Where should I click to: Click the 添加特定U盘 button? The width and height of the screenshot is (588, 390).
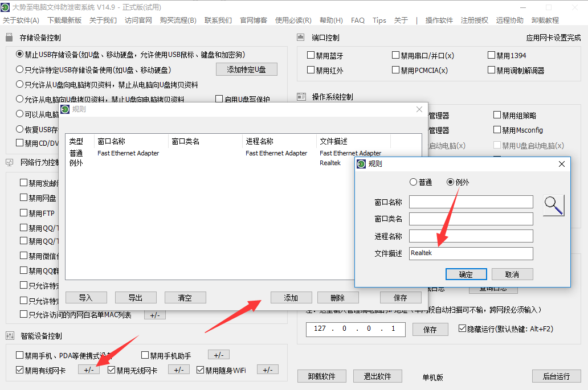click(x=246, y=69)
